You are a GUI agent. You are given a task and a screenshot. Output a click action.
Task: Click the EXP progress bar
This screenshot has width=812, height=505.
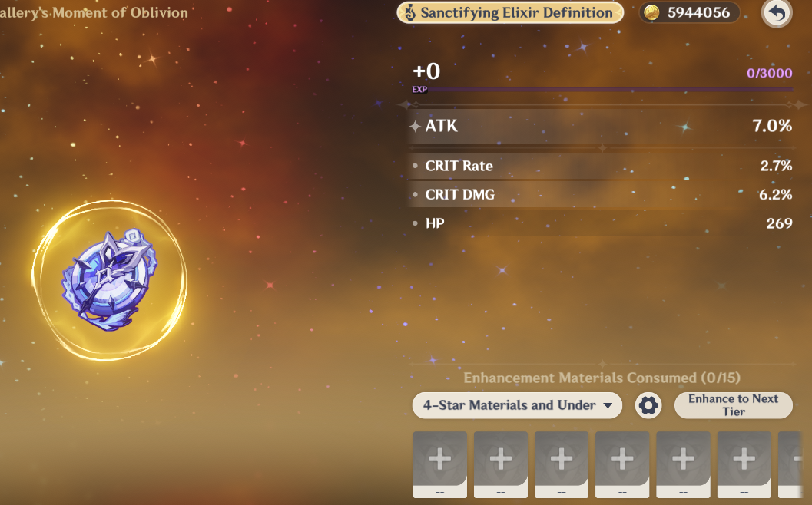click(602, 90)
